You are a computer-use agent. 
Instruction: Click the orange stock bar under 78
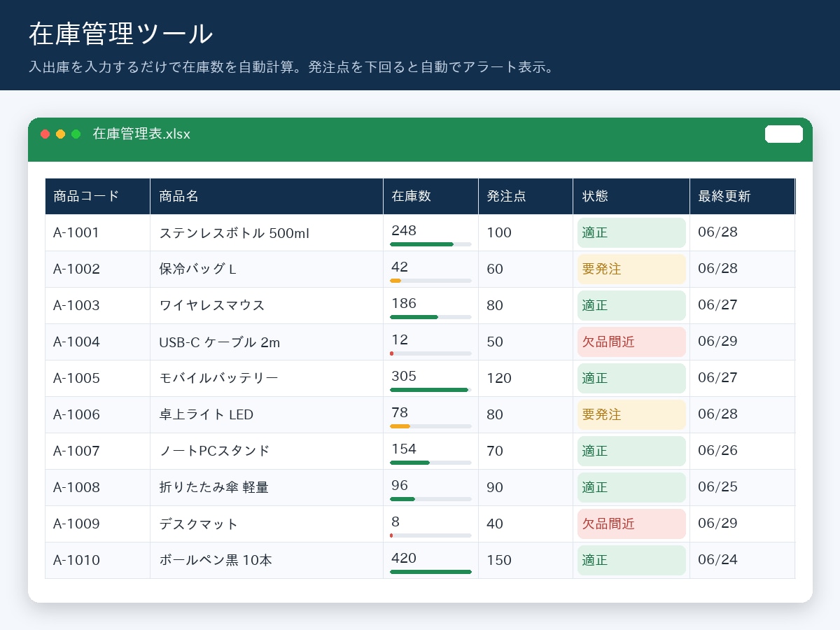(400, 426)
